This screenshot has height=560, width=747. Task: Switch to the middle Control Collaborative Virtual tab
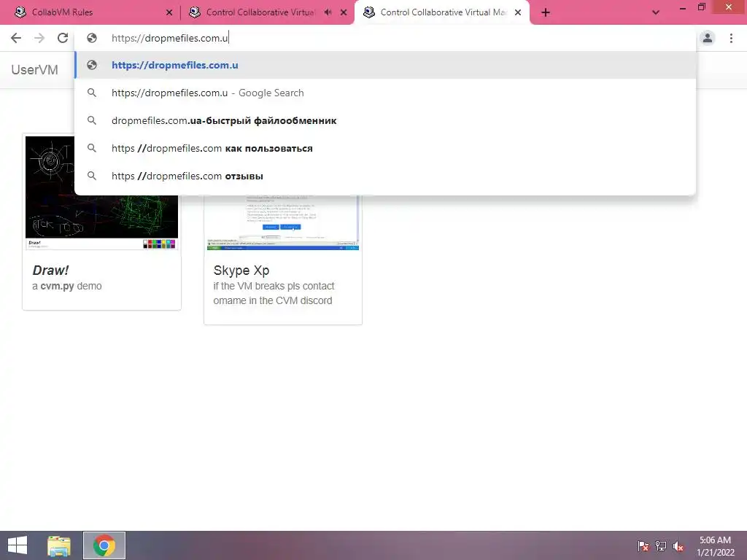point(260,12)
